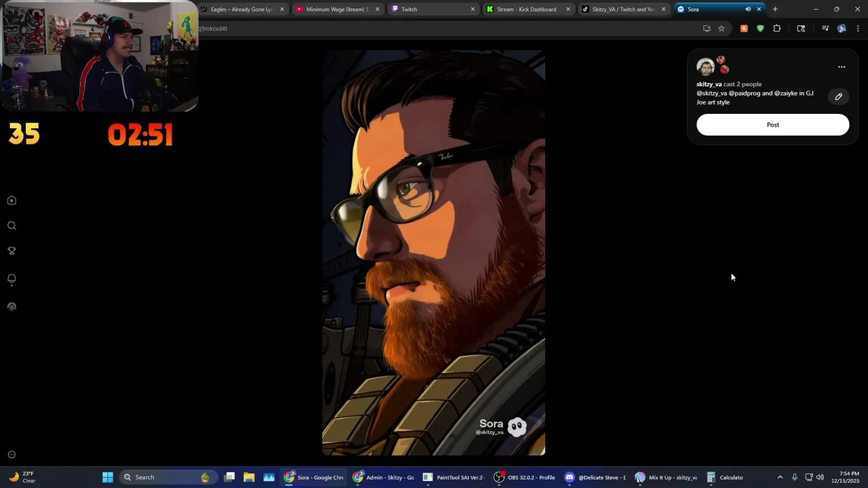This screenshot has height=488, width=868.
Task: Open the Windows Start menu
Action: 108,477
